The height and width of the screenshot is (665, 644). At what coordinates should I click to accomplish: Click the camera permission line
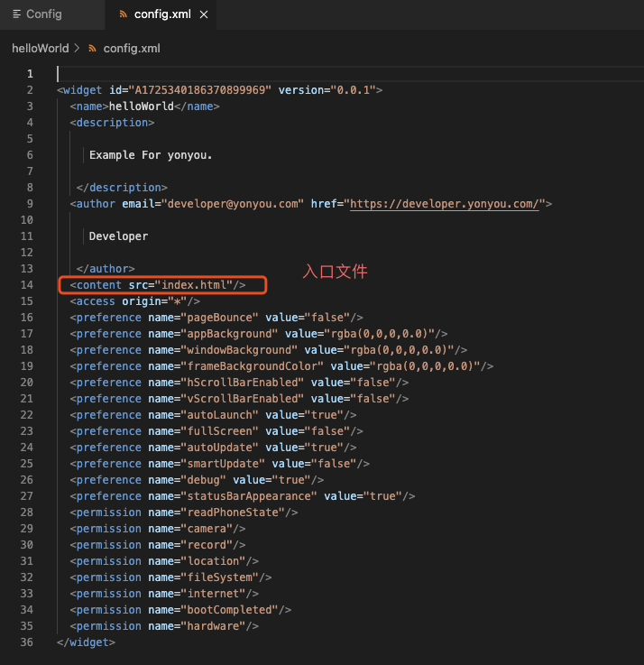[158, 529]
